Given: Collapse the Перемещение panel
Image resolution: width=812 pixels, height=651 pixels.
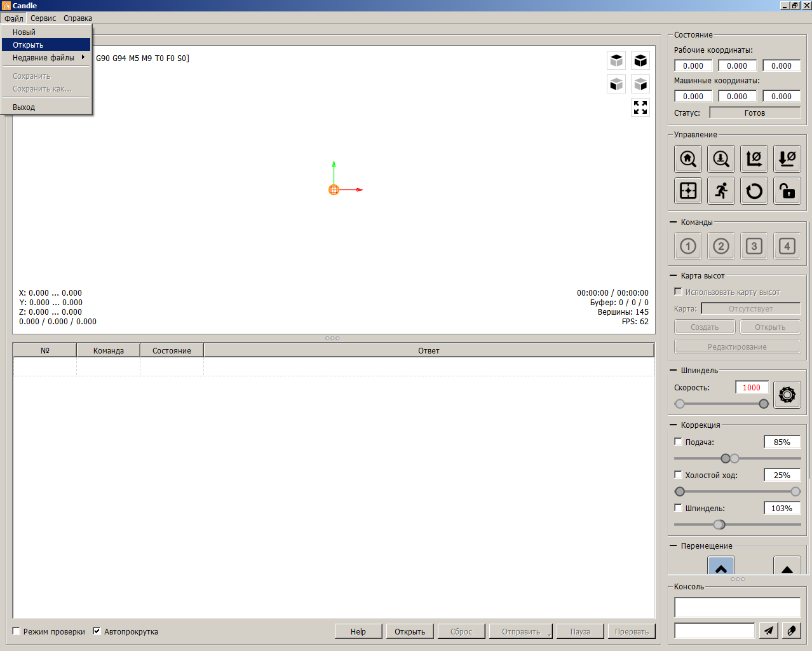Looking at the screenshot, I should click(x=673, y=546).
